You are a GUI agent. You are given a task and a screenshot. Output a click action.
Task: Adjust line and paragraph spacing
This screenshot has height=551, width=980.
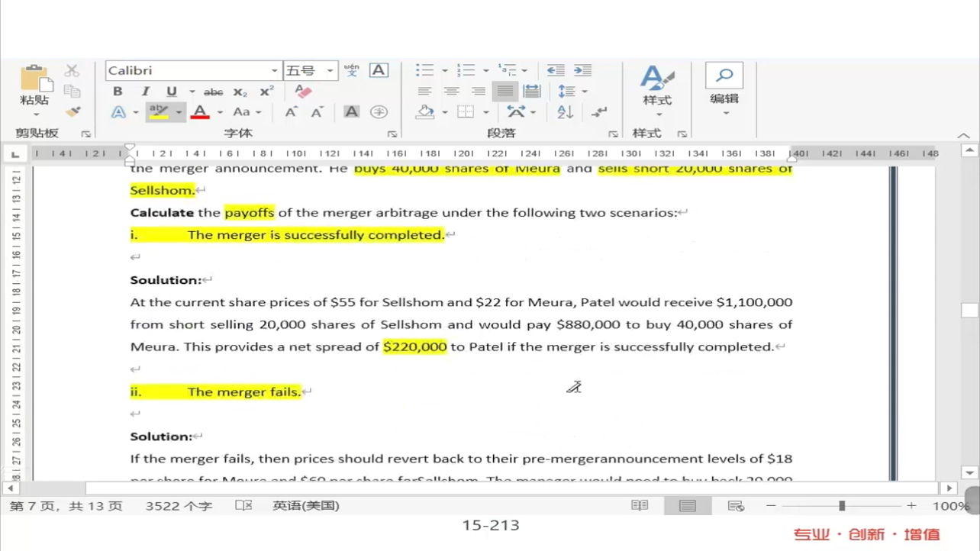click(566, 92)
